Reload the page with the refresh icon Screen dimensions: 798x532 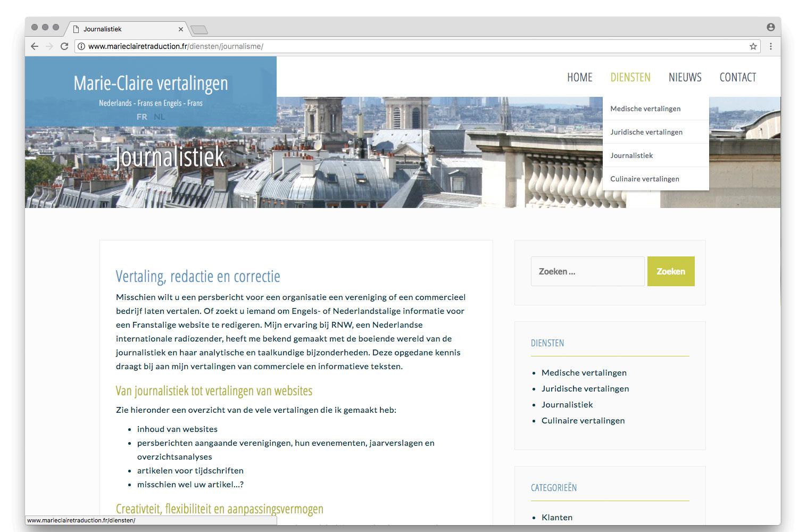(x=64, y=46)
